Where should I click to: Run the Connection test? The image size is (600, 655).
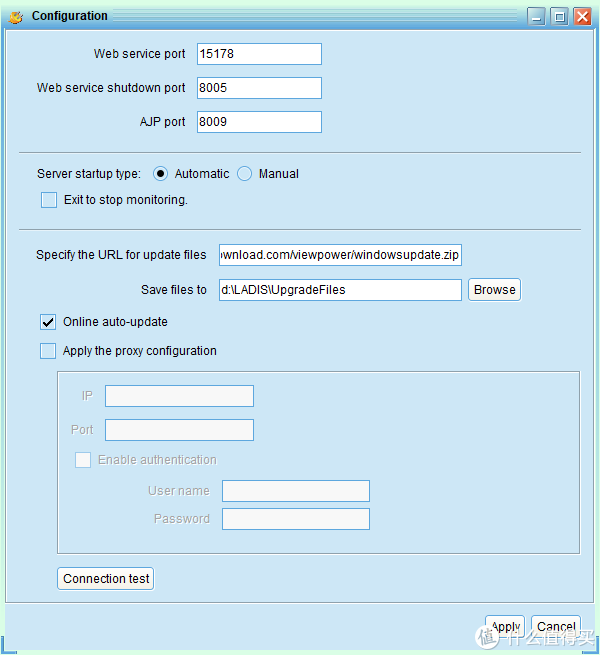[x=106, y=579]
